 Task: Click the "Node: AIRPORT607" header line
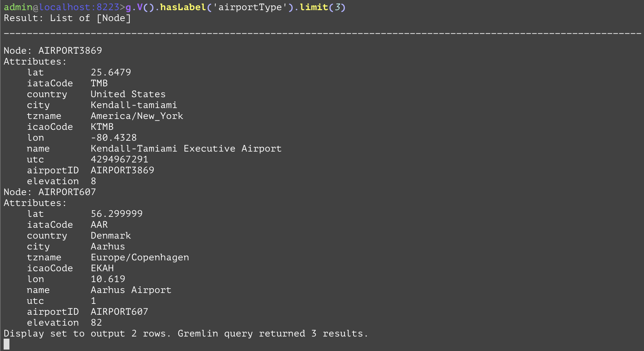pos(50,192)
